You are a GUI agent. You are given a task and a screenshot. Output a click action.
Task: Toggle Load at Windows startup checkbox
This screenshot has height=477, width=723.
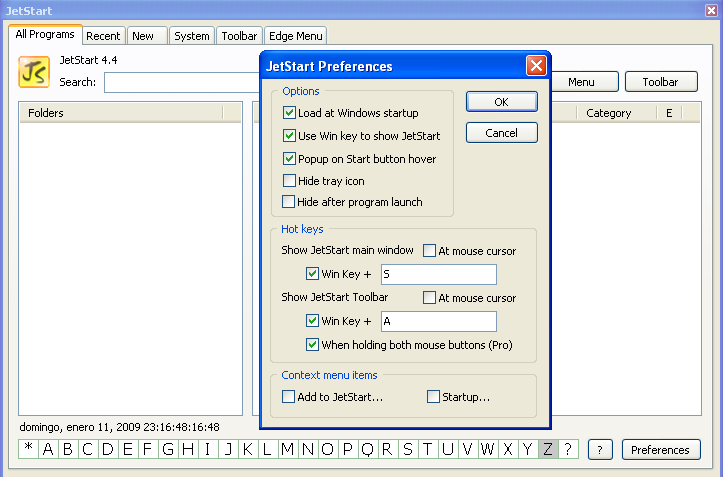point(289,113)
